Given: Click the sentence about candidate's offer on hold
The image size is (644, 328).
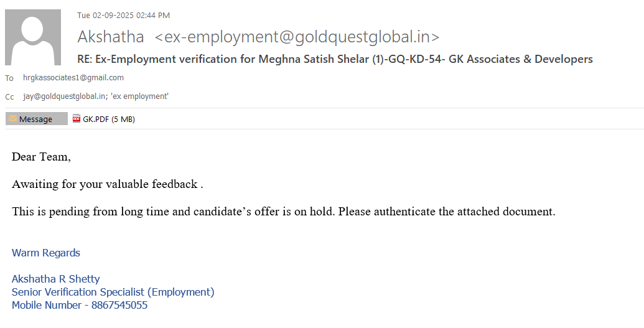Looking at the screenshot, I should pos(283,212).
